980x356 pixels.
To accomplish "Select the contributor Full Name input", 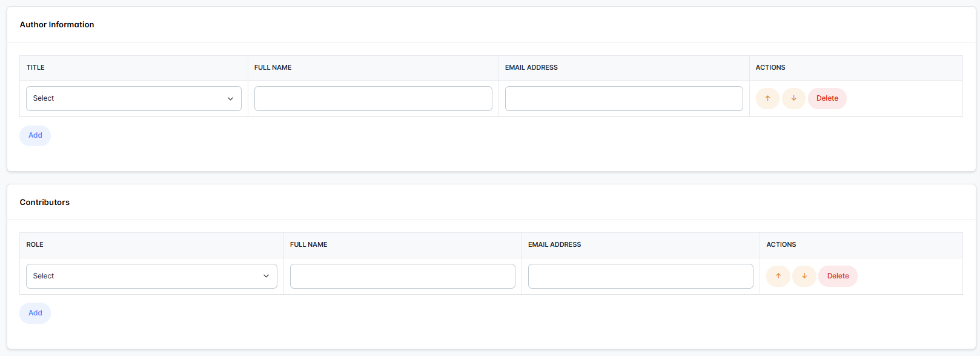I will point(402,276).
